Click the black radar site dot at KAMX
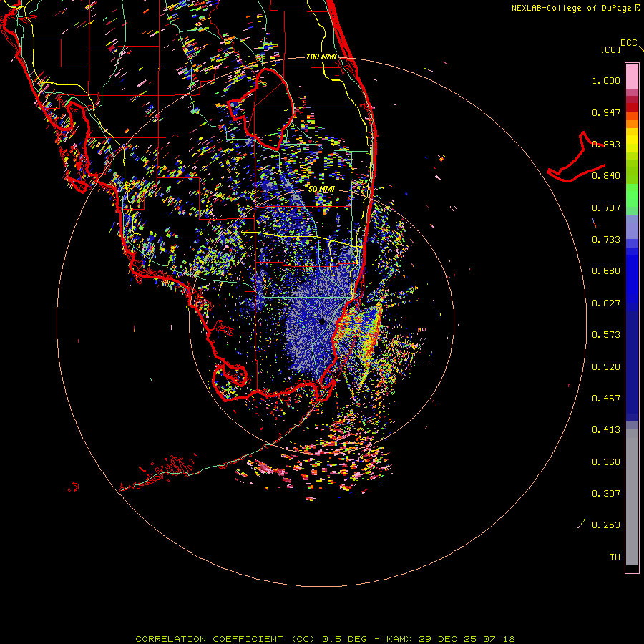Viewport: 644px width, 644px height. tap(323, 321)
